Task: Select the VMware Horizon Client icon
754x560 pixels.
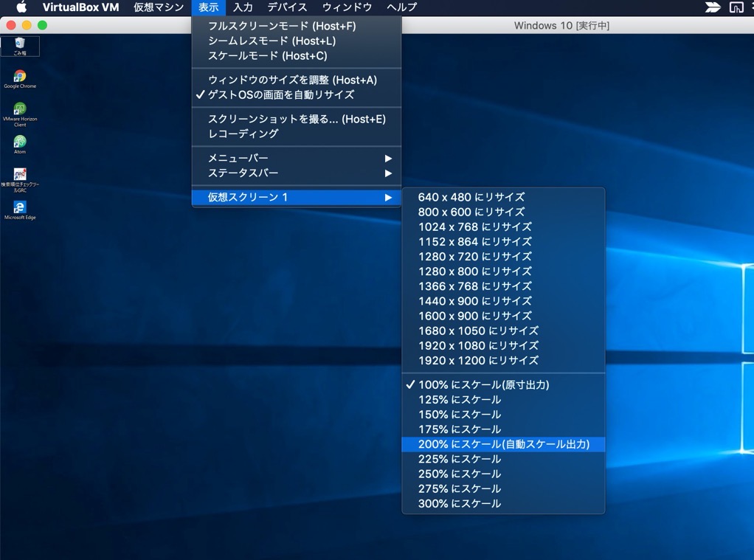Action: [x=20, y=115]
